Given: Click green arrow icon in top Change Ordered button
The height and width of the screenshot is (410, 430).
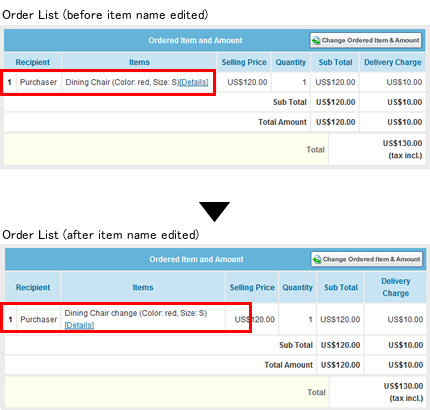Looking at the screenshot, I should 316,41.
